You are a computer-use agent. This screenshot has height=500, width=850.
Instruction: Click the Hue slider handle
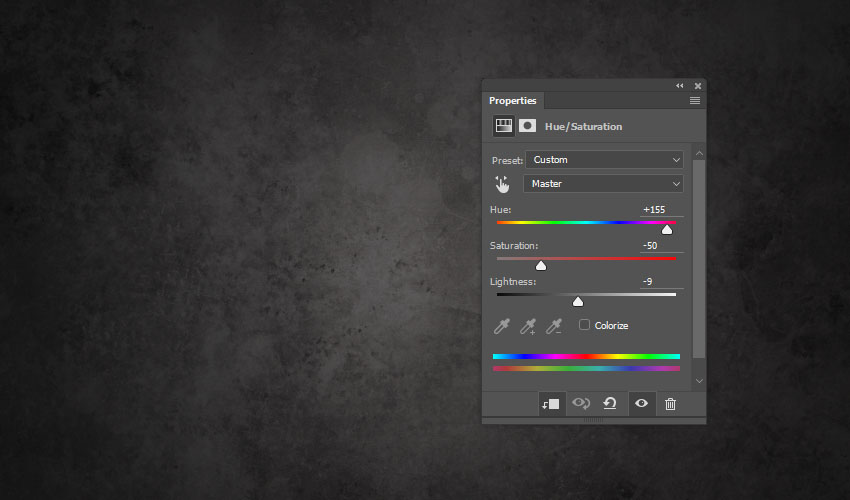click(x=667, y=230)
